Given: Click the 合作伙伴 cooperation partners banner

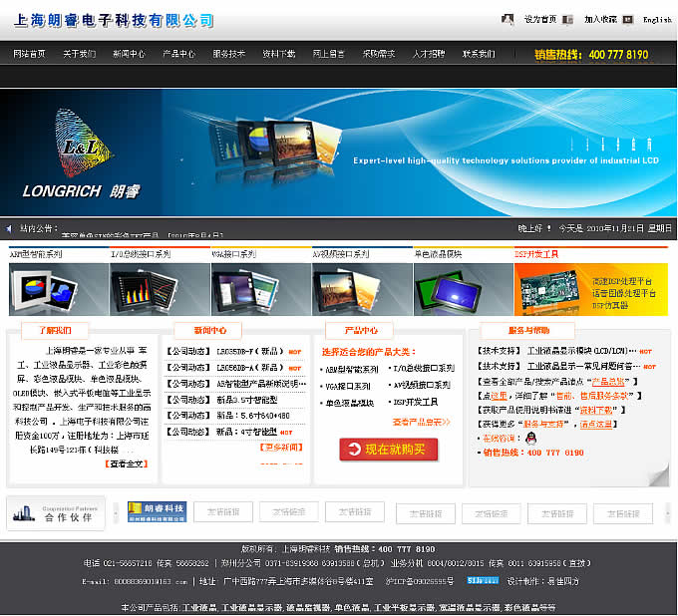Looking at the screenshot, I should [56, 513].
